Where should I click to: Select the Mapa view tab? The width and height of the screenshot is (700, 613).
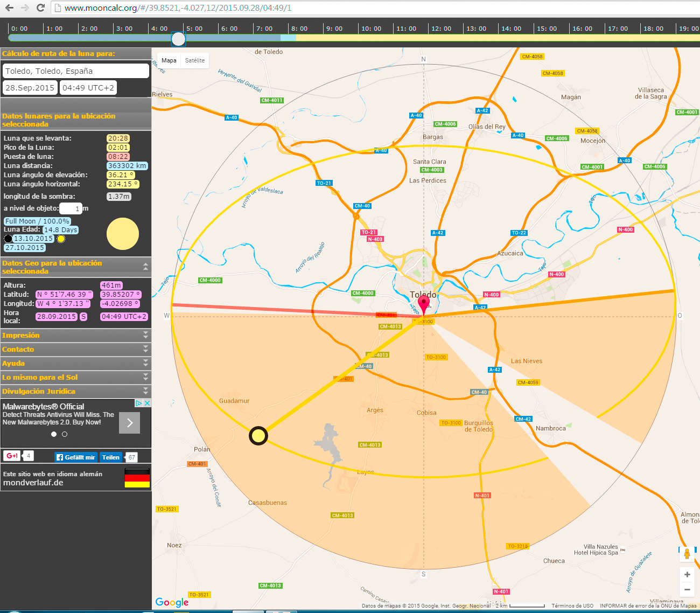pos(169,60)
